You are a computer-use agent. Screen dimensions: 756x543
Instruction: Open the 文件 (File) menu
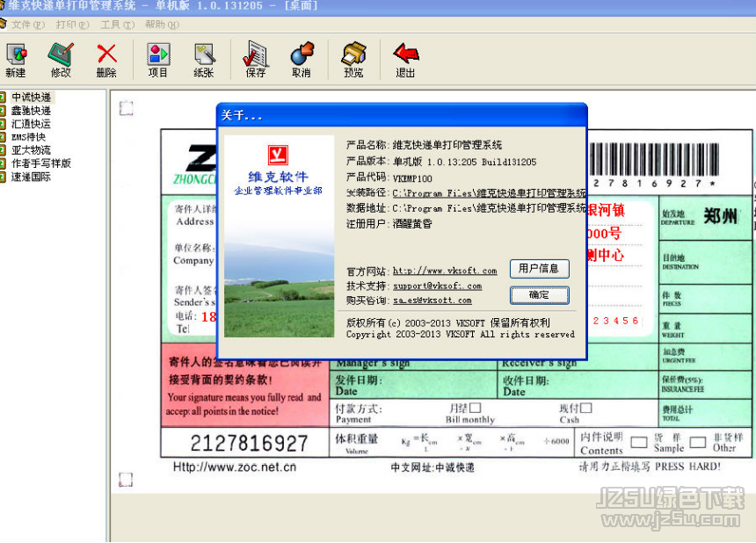pyautogui.click(x=27, y=25)
